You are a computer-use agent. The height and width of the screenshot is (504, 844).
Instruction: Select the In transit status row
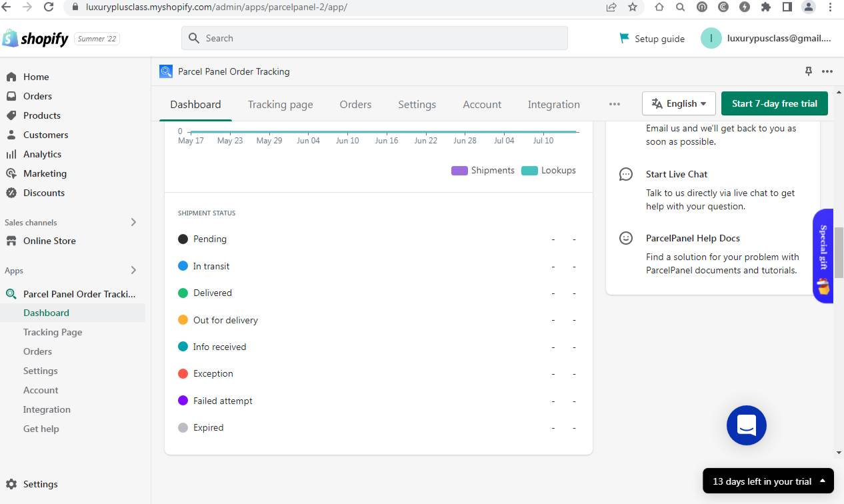tap(378, 266)
